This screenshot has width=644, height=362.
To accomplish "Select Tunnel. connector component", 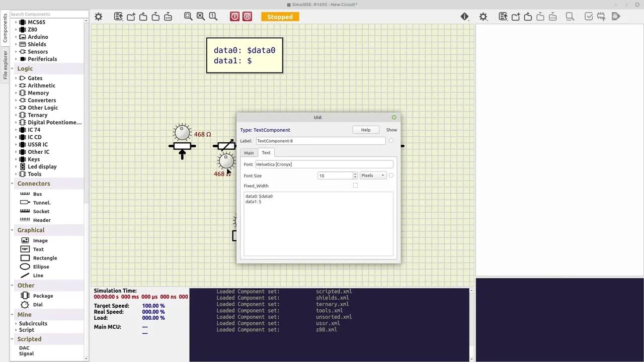I will pos(42,203).
